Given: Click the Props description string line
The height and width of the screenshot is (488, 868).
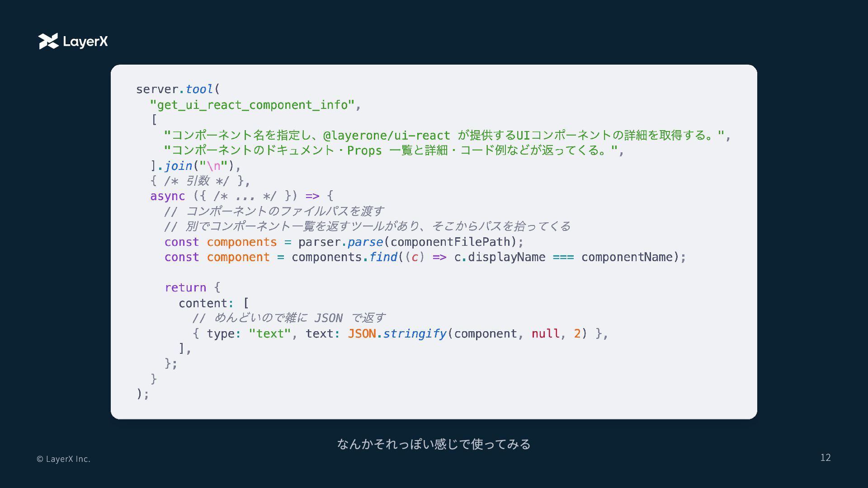Looking at the screenshot, I should [391, 150].
